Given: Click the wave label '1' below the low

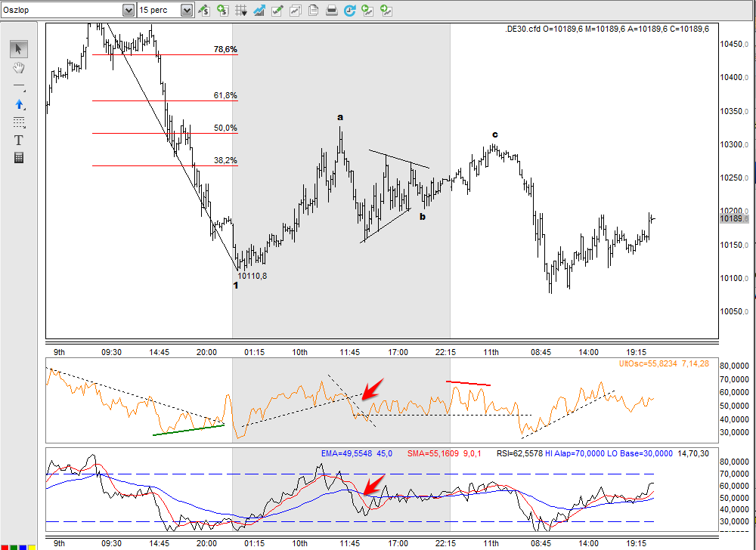Looking at the screenshot, I should pos(236,286).
